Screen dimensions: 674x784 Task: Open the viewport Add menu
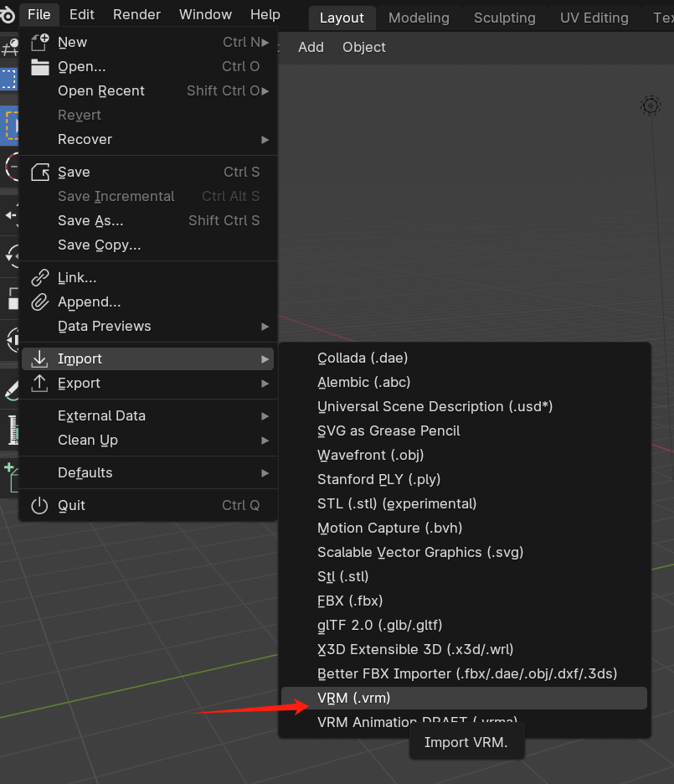[311, 47]
